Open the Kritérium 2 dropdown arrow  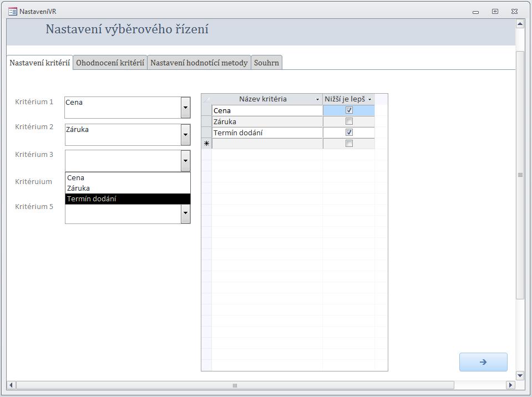tap(185, 135)
